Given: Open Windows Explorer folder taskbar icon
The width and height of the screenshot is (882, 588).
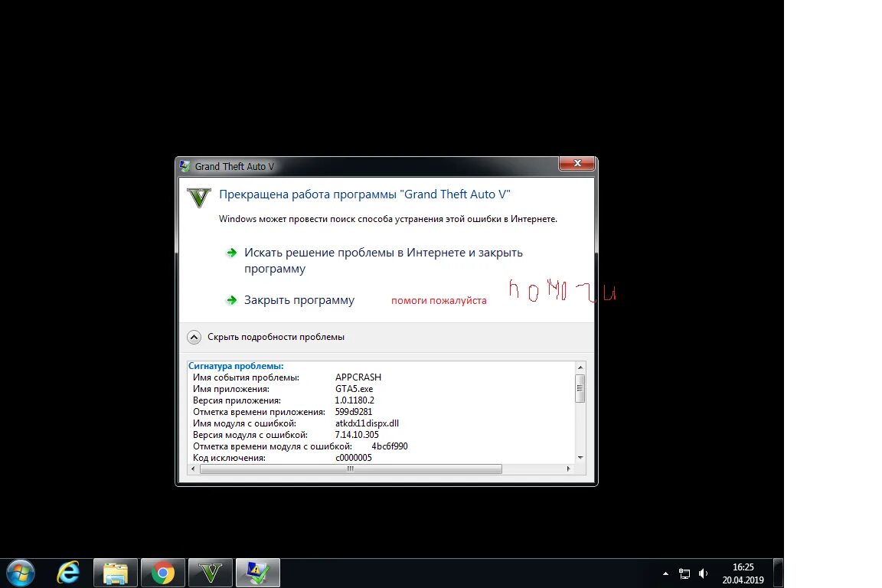Looking at the screenshot, I should (x=116, y=573).
